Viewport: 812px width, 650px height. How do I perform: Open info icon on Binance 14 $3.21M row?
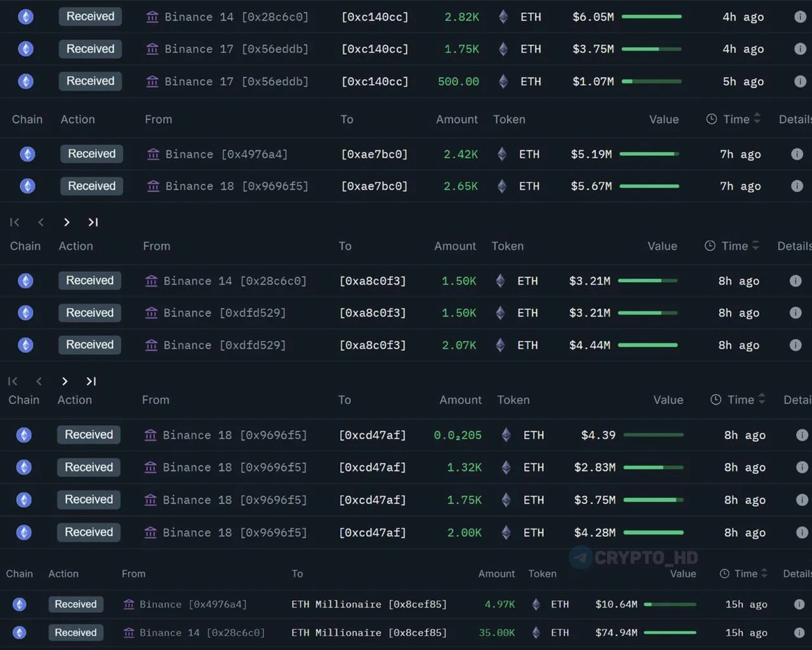pyautogui.click(x=796, y=281)
